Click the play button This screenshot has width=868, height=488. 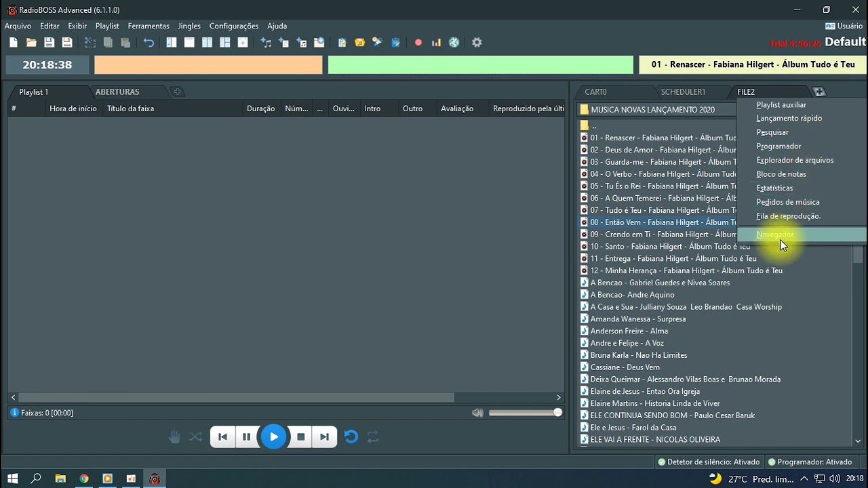point(273,436)
